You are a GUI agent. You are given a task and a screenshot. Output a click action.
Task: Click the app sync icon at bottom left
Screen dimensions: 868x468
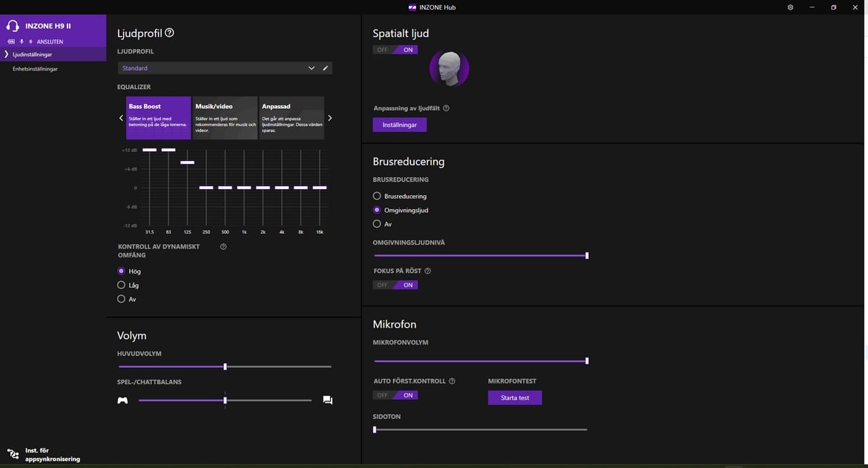[13, 454]
